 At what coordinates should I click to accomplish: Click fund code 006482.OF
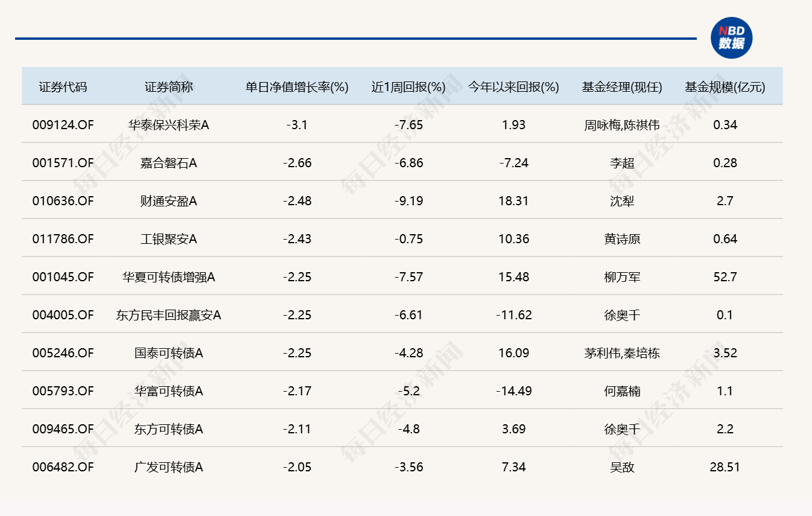(x=63, y=467)
